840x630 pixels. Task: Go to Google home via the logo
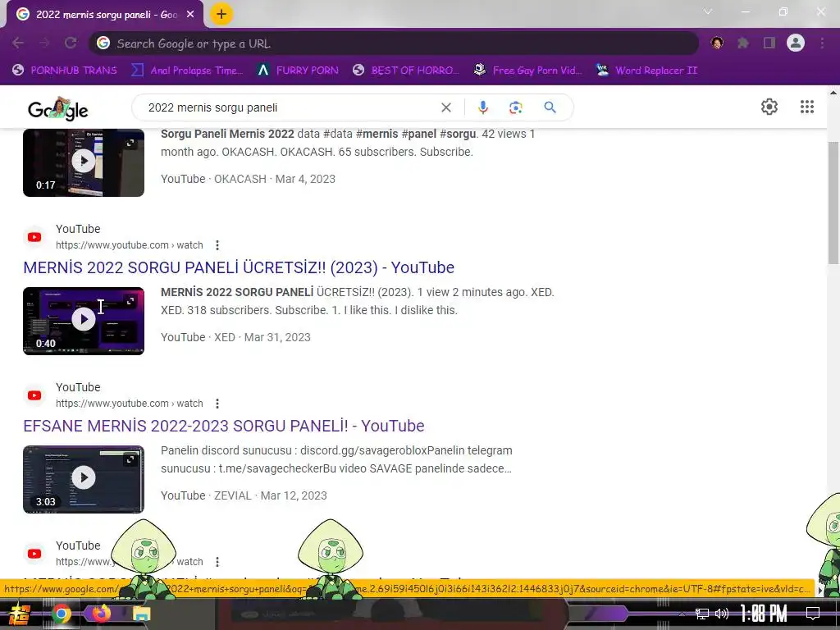tap(58, 109)
